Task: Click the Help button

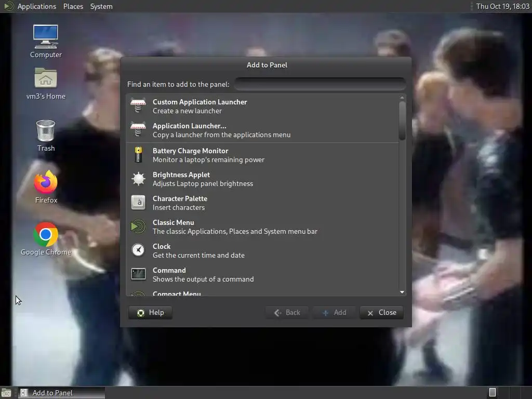Action: click(150, 312)
